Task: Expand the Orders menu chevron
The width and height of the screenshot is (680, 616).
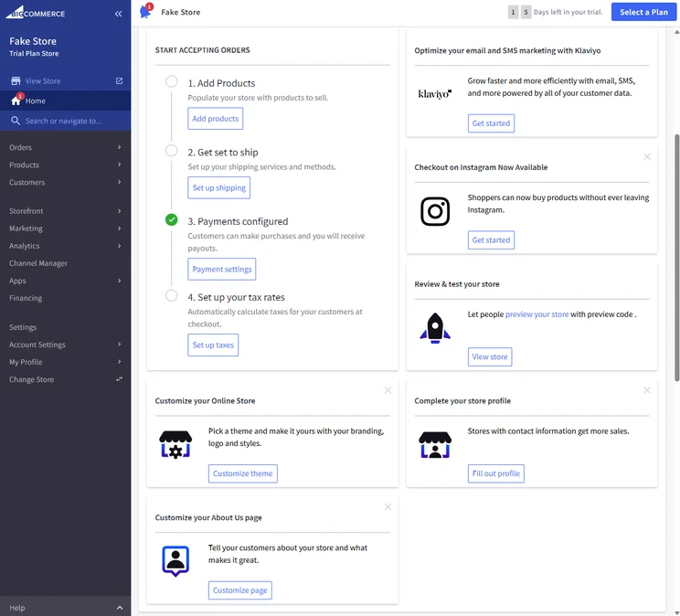Action: pyautogui.click(x=119, y=147)
